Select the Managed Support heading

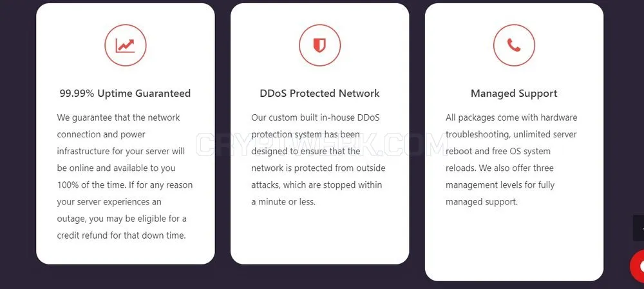click(514, 94)
